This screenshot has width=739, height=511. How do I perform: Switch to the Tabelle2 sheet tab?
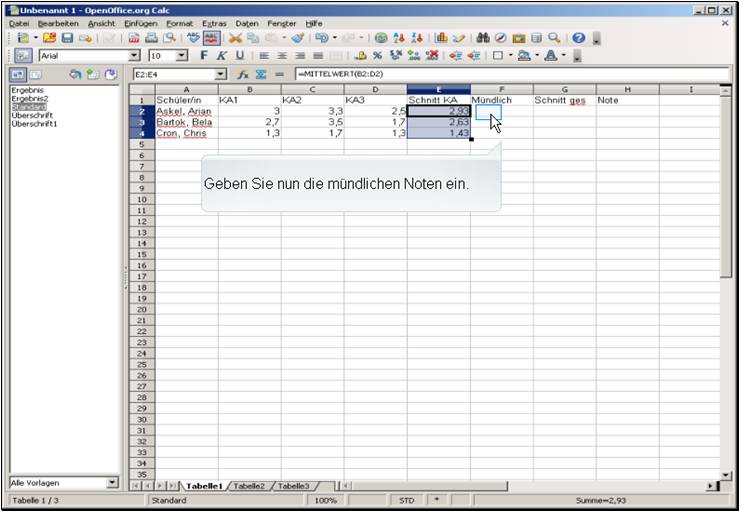coord(250,486)
